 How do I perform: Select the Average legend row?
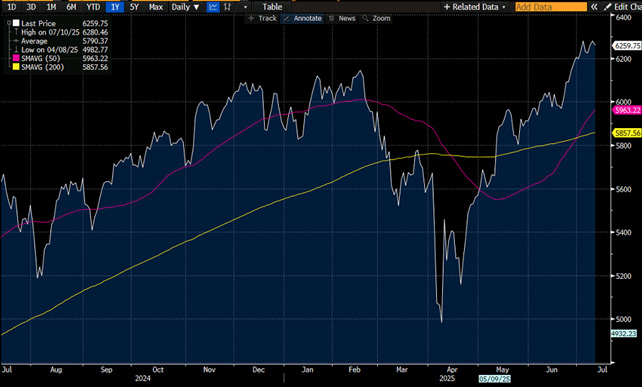pyautogui.click(x=61, y=41)
